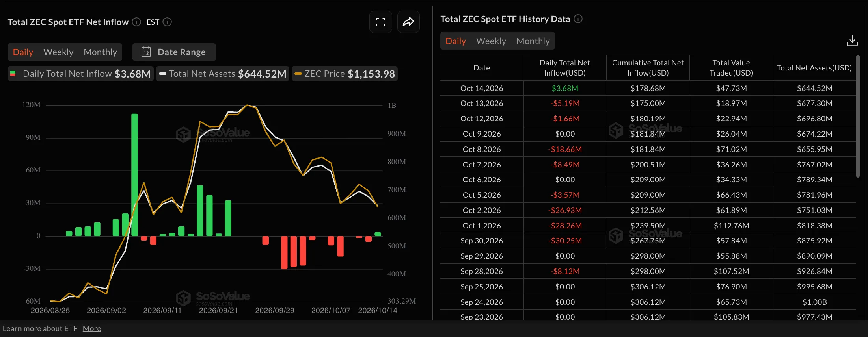The width and height of the screenshot is (868, 337).
Task: Click the tallest green inflow bar
Action: tap(134, 175)
